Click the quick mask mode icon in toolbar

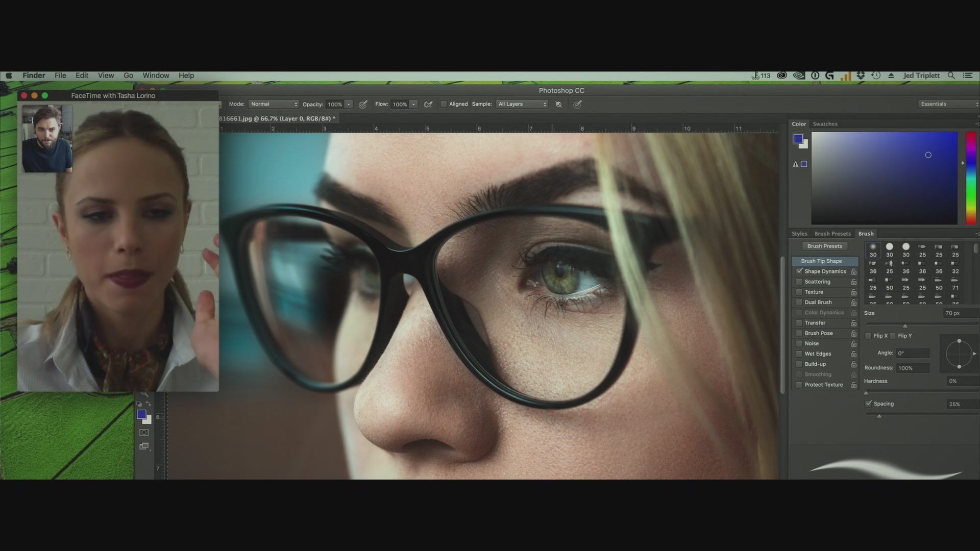(144, 433)
